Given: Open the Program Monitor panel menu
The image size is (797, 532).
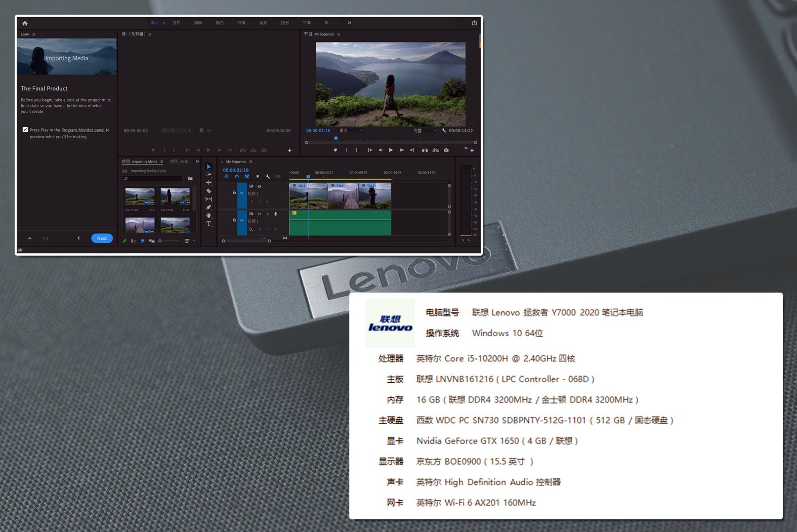Looking at the screenshot, I should 339,34.
